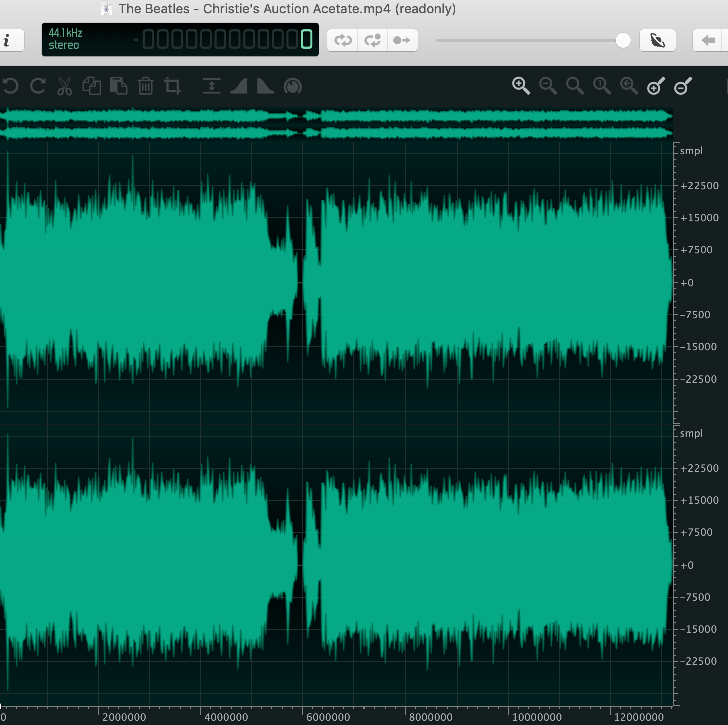Click the planet icon button
The width and height of the screenshot is (728, 725).
coord(658,40)
